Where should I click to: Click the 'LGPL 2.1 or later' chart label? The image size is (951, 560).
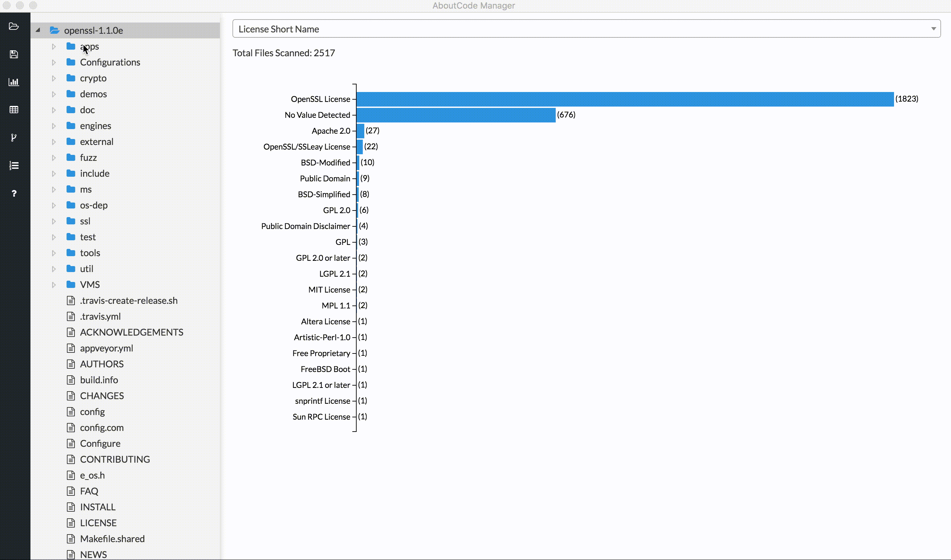(321, 385)
